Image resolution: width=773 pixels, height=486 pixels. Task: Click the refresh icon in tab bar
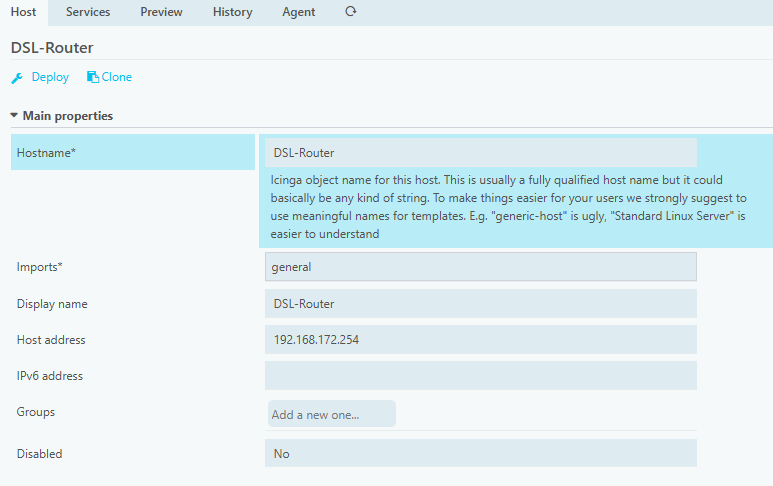(x=351, y=11)
